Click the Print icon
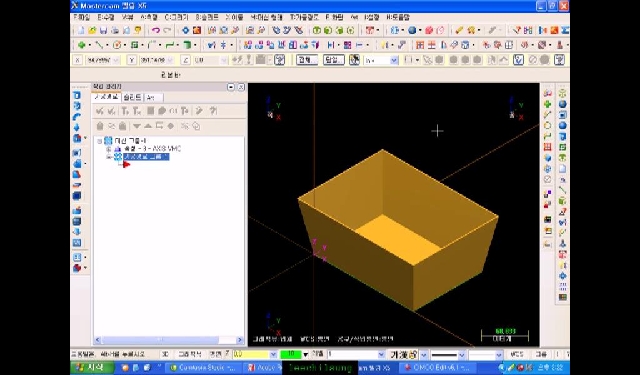The image size is (640, 375). pyautogui.click(x=115, y=30)
